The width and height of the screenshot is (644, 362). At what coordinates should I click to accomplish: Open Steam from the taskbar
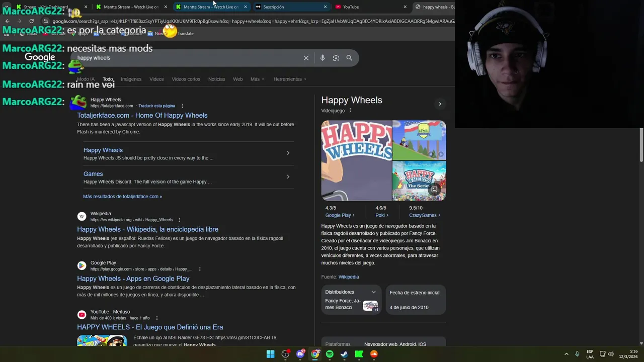(344, 354)
